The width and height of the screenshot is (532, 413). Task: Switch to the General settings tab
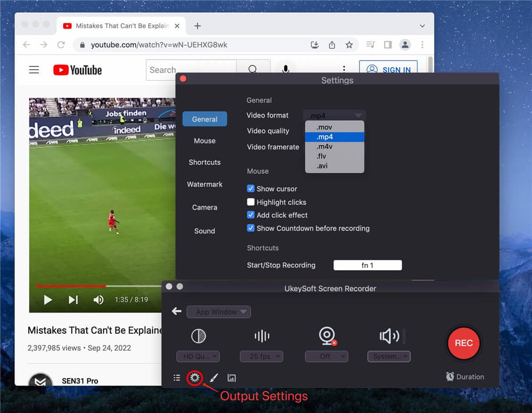[x=205, y=119]
